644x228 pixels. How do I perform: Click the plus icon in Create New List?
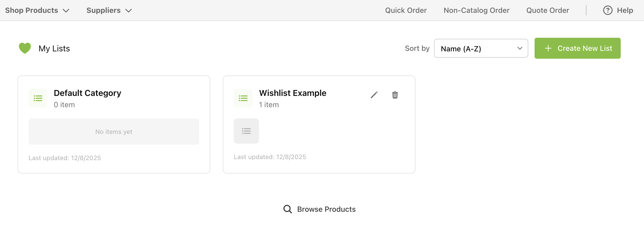coord(548,48)
